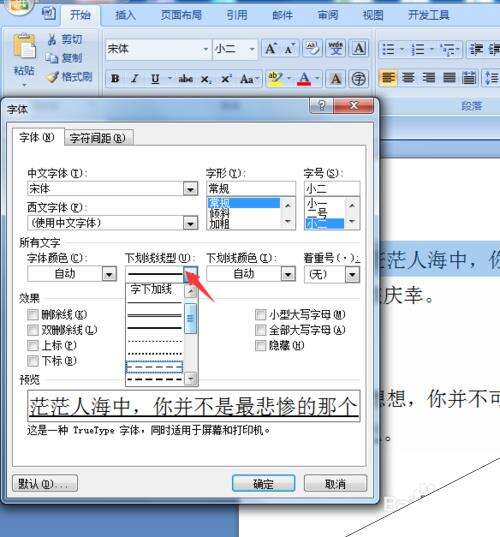The height and width of the screenshot is (537, 500).
Task: Open underline style arrow beside ribbon U
Action: click(170, 79)
